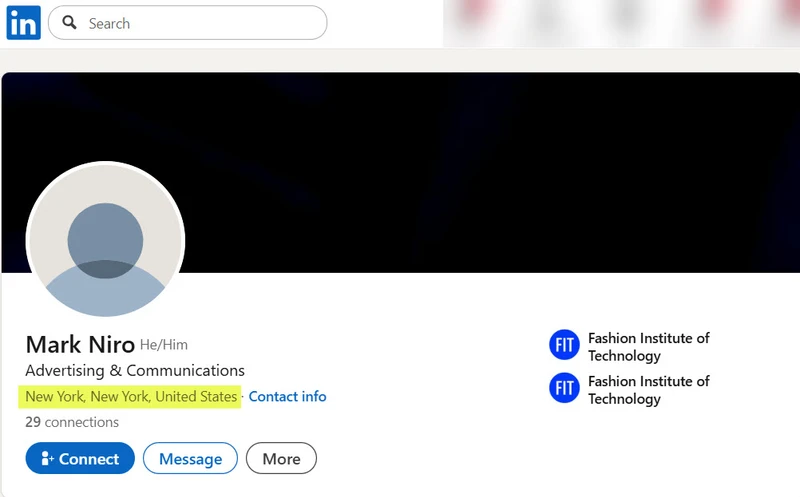
Task: Click the blurred navigation bar at top right
Action: [620, 23]
